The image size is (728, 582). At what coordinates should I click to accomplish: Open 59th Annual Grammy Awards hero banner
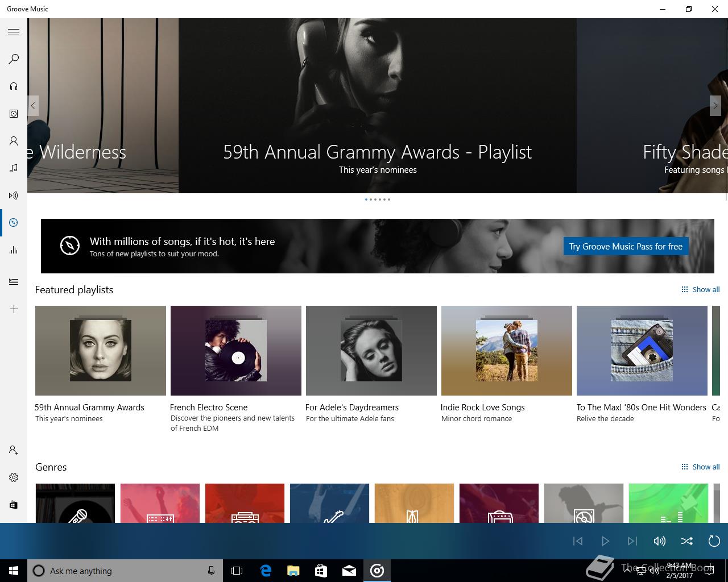coord(378,106)
